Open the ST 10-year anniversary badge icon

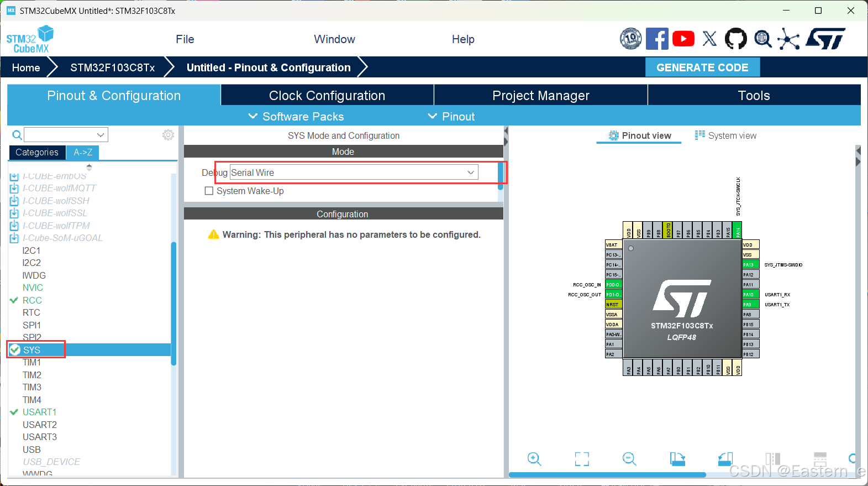coord(630,39)
